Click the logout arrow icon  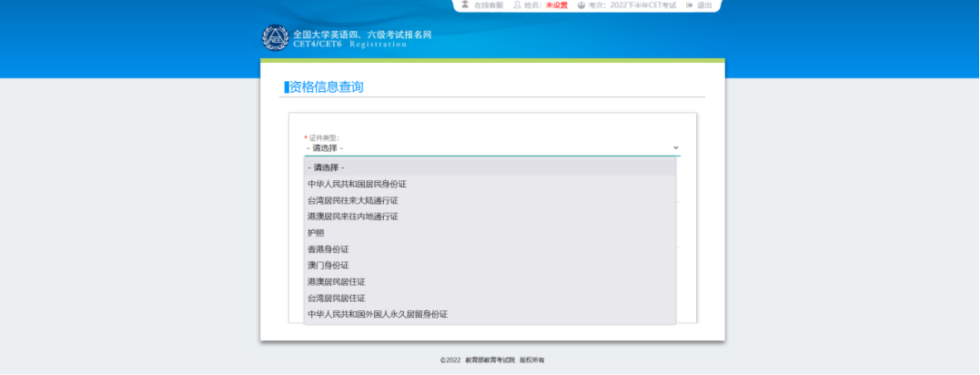(689, 5)
